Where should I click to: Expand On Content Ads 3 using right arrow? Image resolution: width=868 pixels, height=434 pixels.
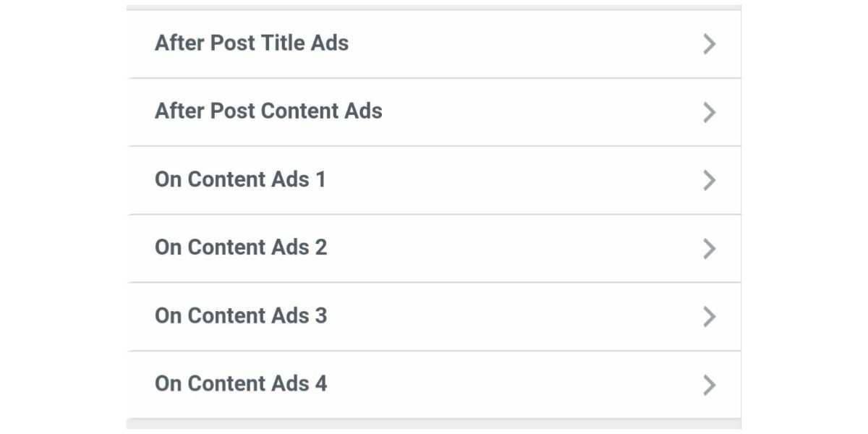[x=709, y=317]
